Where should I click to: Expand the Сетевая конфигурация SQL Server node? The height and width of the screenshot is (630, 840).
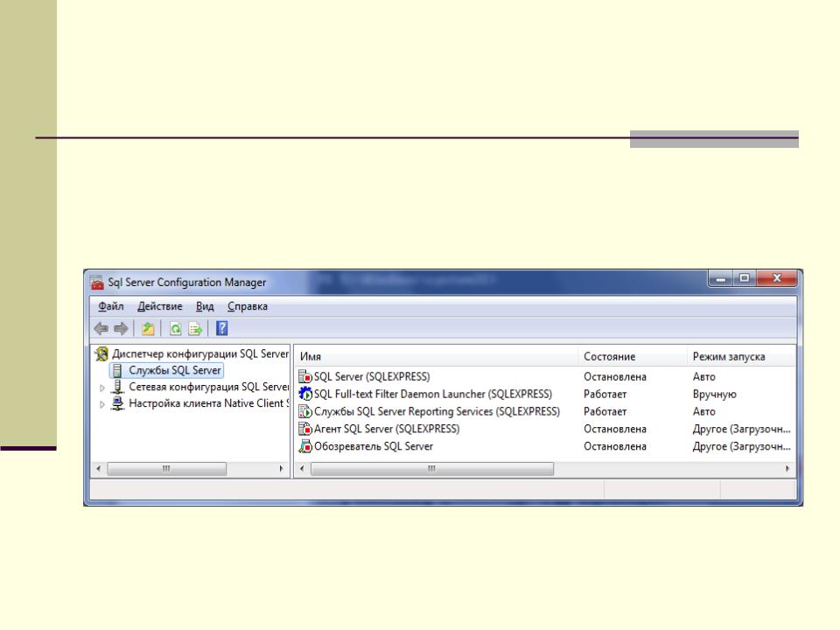pyautogui.click(x=101, y=388)
